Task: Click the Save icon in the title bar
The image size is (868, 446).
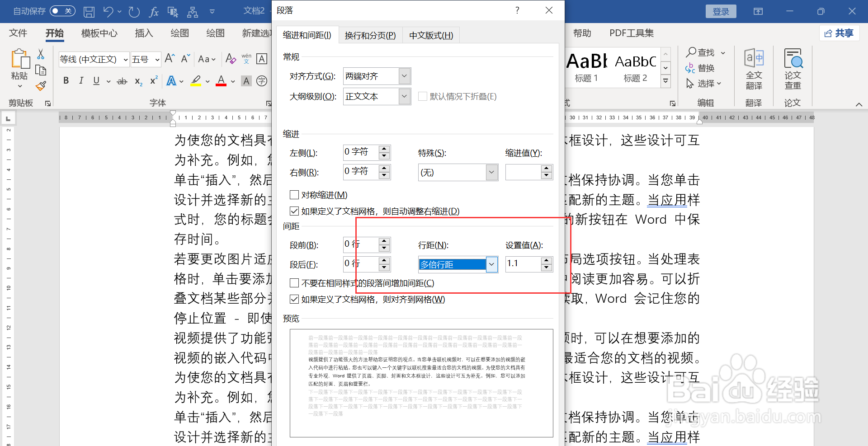Action: point(89,11)
